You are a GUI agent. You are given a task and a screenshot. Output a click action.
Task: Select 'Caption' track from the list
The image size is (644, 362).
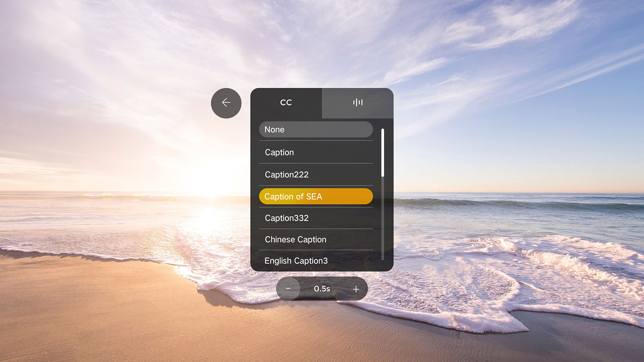tap(316, 152)
